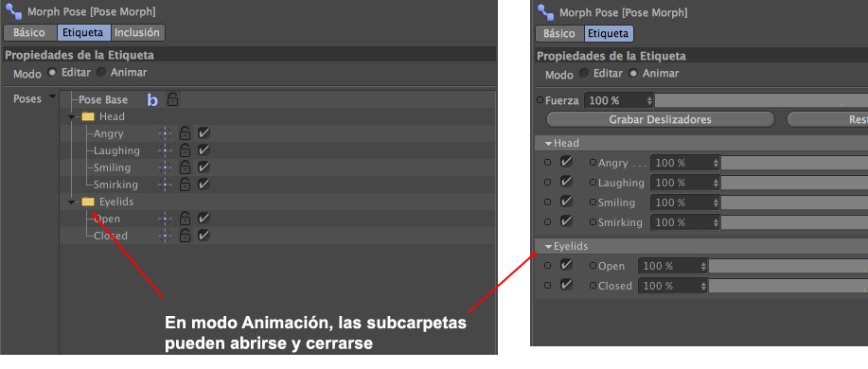Click the target icon for the Open pose
Viewport: 868px width, 369px height.
tap(165, 219)
